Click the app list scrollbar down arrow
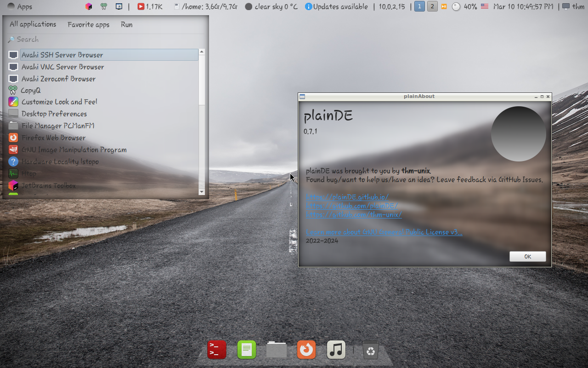Viewport: 588px width, 368px height. pos(202,192)
